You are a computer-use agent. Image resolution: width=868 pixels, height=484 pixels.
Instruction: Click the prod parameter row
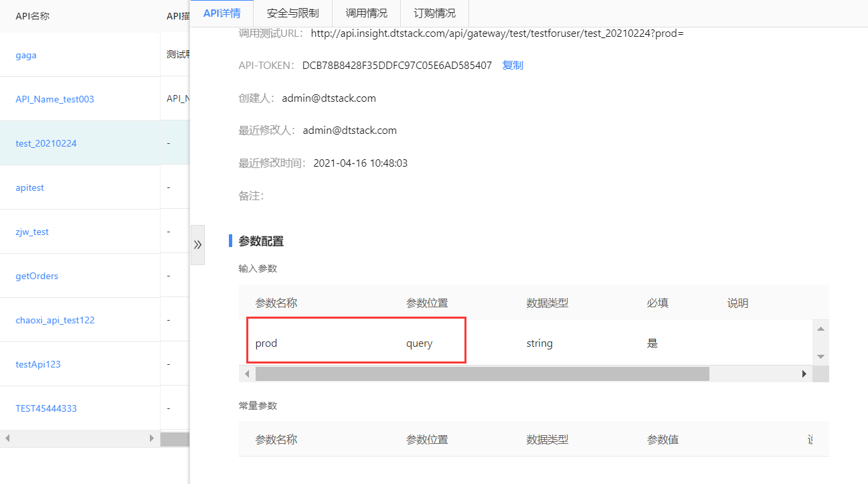[x=356, y=343]
